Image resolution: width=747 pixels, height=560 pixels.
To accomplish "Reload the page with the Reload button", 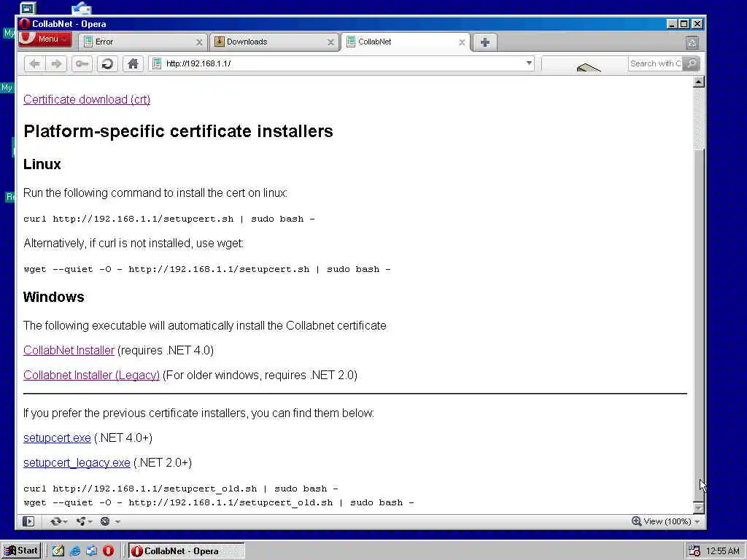I will click(x=108, y=63).
